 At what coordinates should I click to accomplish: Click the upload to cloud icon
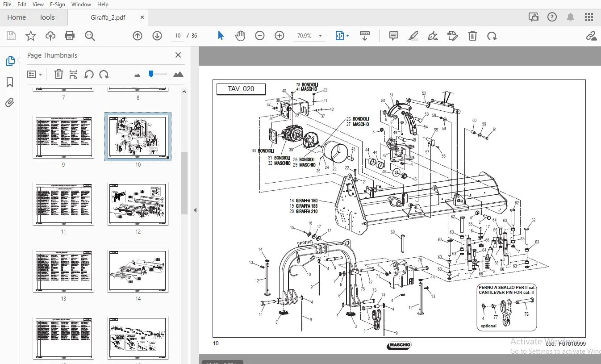point(50,36)
